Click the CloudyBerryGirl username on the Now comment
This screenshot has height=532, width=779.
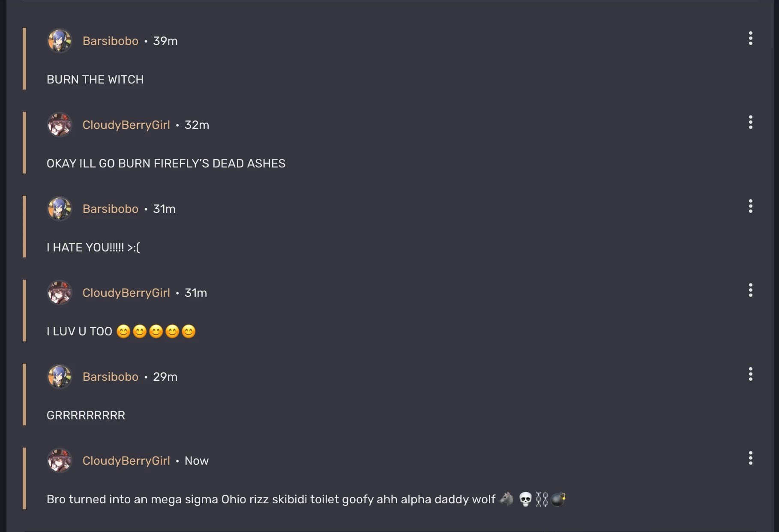pyautogui.click(x=126, y=460)
